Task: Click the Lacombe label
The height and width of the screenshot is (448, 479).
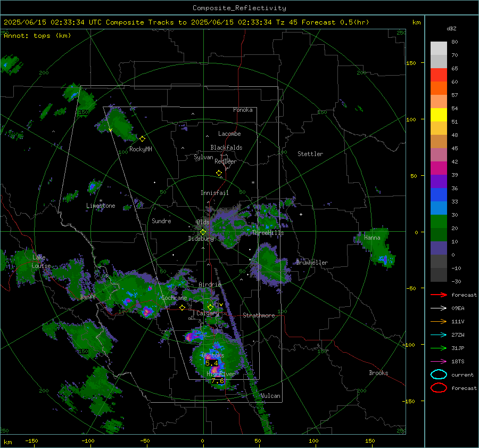Action: tap(229, 134)
